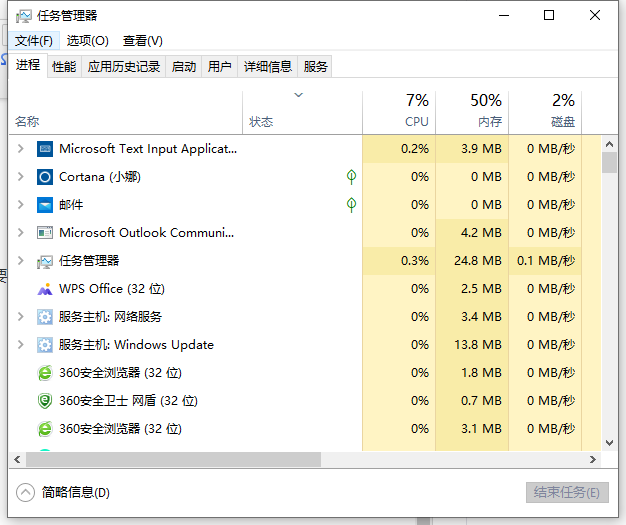This screenshot has width=626, height=525.
Task: Open the 查看(V) menu
Action: [143, 41]
